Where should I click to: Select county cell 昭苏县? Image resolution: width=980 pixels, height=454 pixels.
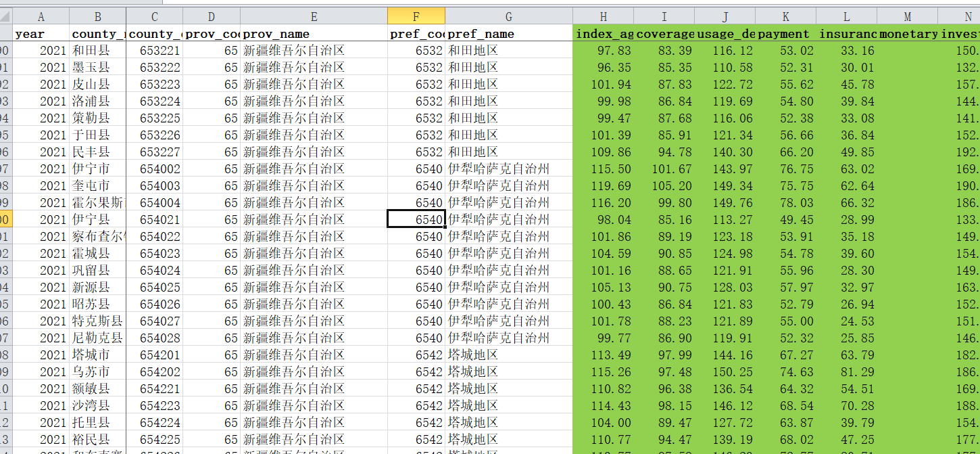tap(98, 304)
